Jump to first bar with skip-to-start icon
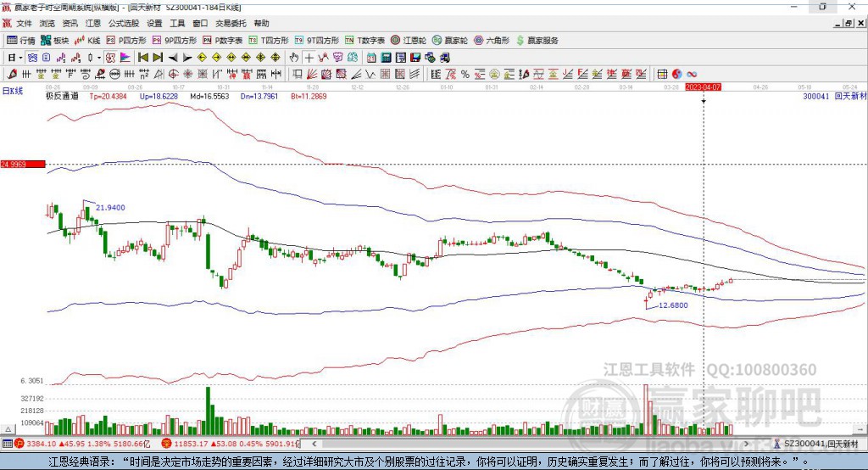The height and width of the screenshot is (470, 868). [x=142, y=58]
